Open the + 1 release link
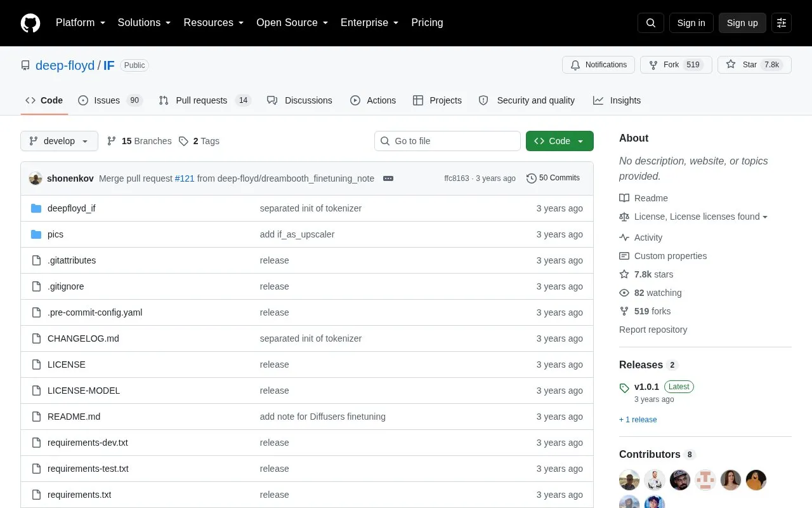 tap(638, 420)
